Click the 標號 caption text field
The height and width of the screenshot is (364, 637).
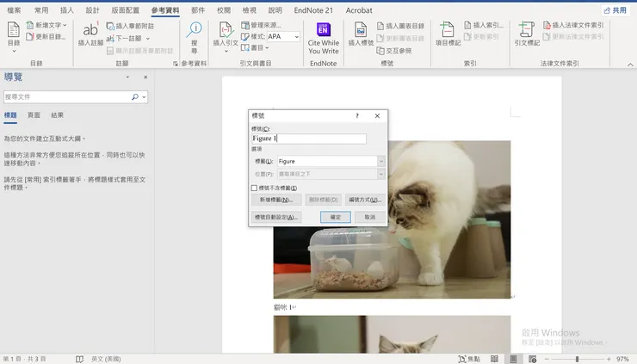pos(309,139)
